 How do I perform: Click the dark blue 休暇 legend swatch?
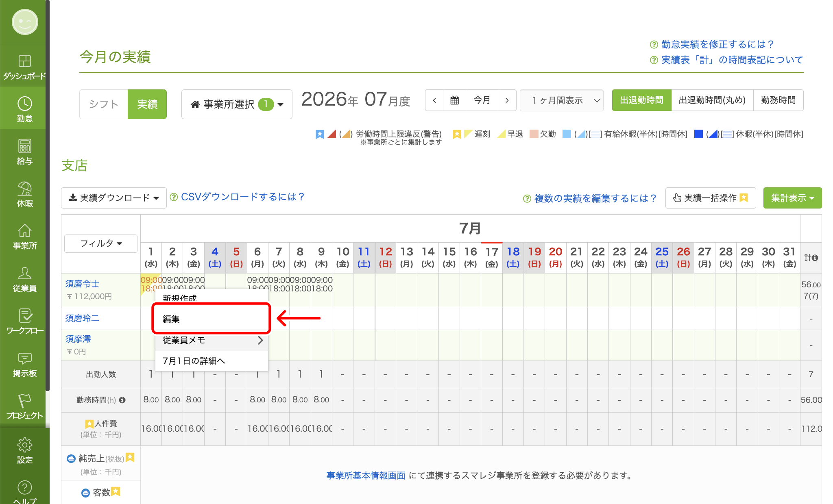698,134
